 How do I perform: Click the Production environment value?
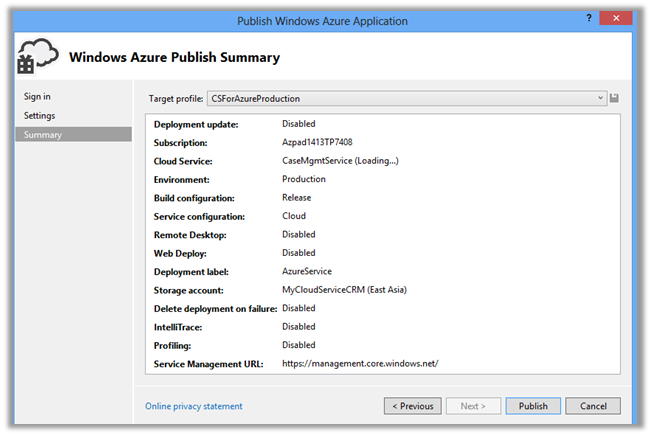(x=304, y=179)
